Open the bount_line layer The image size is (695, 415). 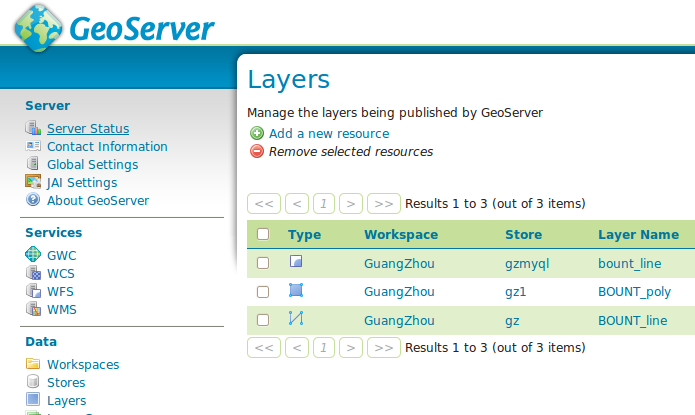pos(629,263)
